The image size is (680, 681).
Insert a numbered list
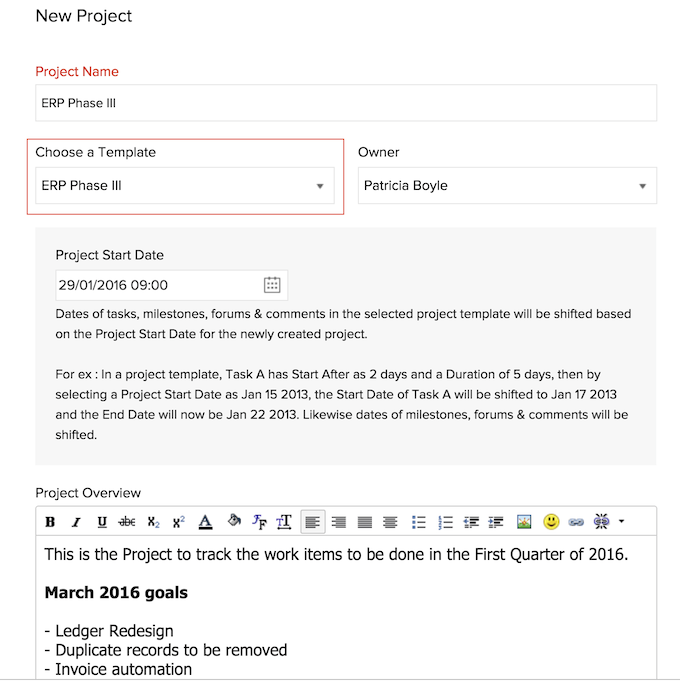[x=446, y=522]
